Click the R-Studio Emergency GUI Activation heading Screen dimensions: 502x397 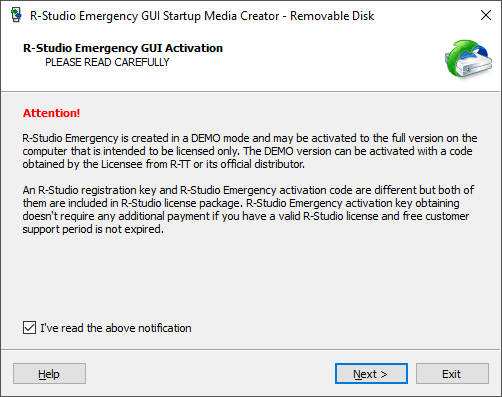[123, 48]
